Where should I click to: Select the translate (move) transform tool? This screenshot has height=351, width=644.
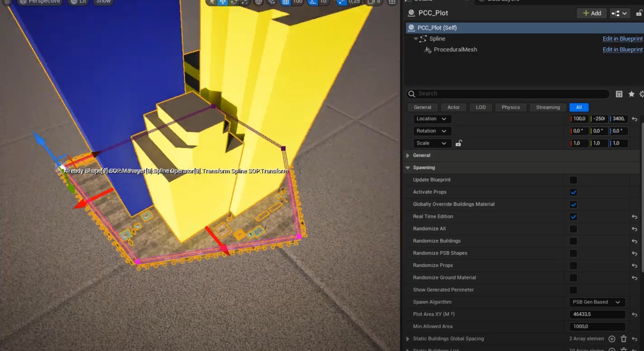coord(223,2)
